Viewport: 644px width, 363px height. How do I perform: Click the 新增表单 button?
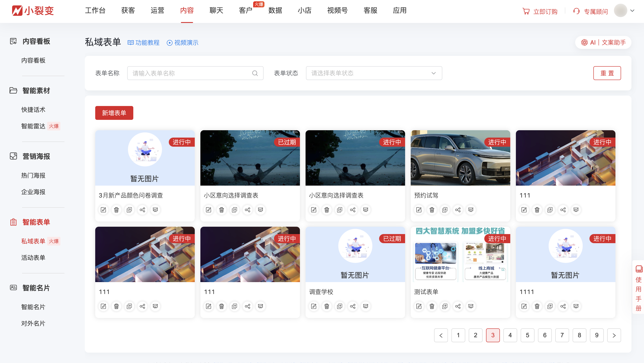tap(114, 113)
